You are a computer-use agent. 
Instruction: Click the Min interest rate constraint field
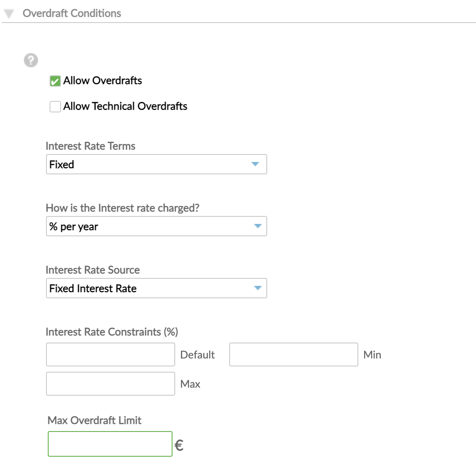[x=293, y=354]
